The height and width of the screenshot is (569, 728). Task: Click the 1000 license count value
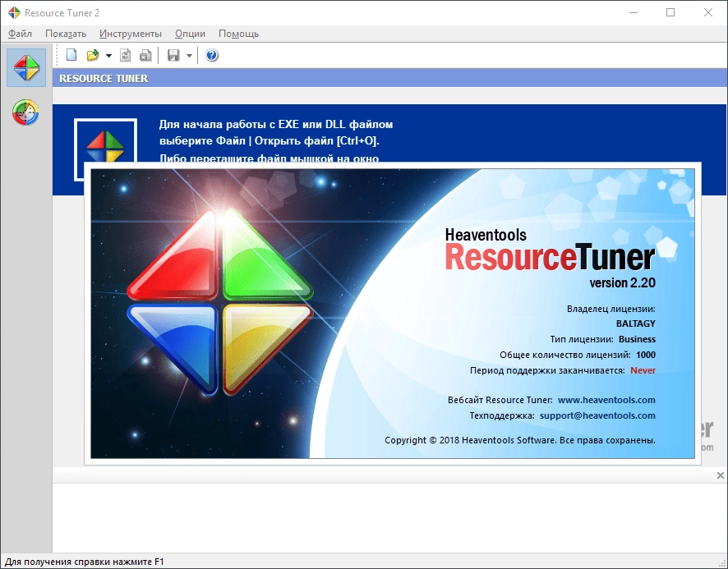[646, 355]
